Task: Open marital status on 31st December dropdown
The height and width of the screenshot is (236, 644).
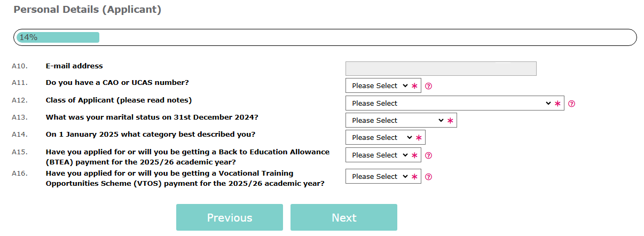Action: [396, 120]
